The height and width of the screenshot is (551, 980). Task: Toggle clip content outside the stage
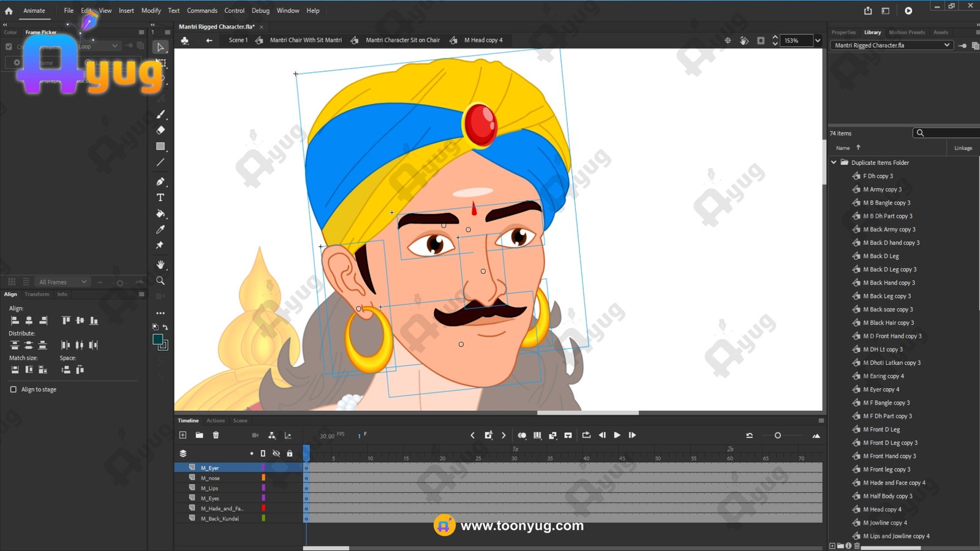[x=761, y=40]
